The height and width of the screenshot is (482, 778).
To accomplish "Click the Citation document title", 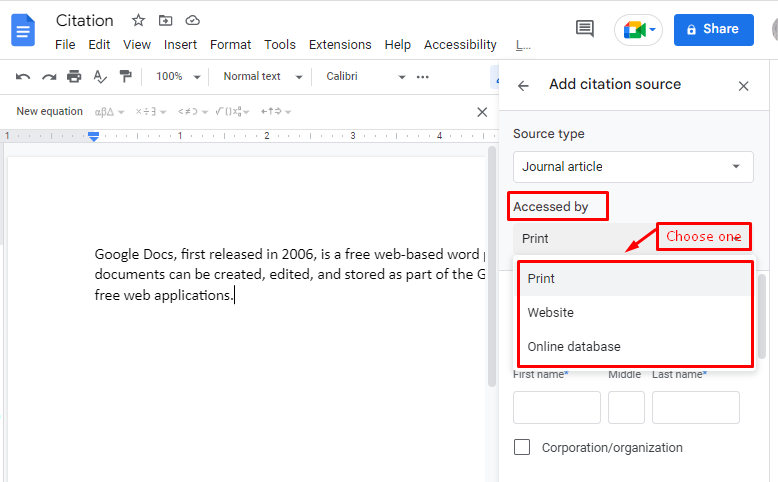I will point(84,20).
